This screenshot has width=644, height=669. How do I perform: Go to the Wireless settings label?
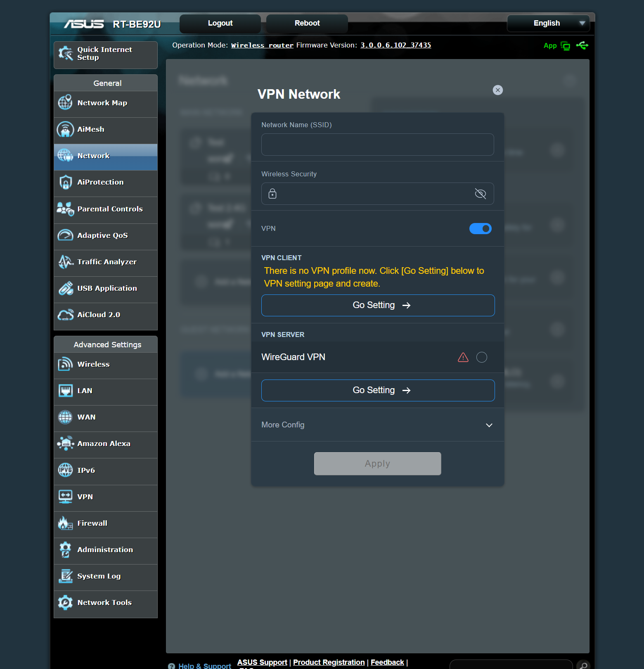click(x=94, y=364)
